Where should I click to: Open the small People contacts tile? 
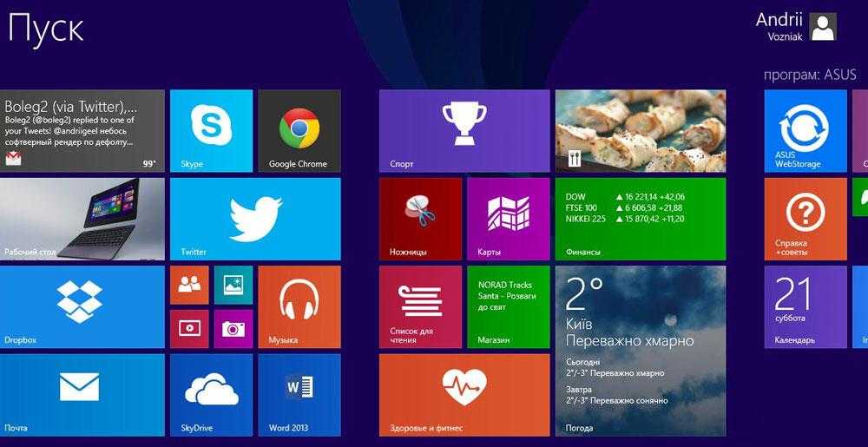(189, 285)
